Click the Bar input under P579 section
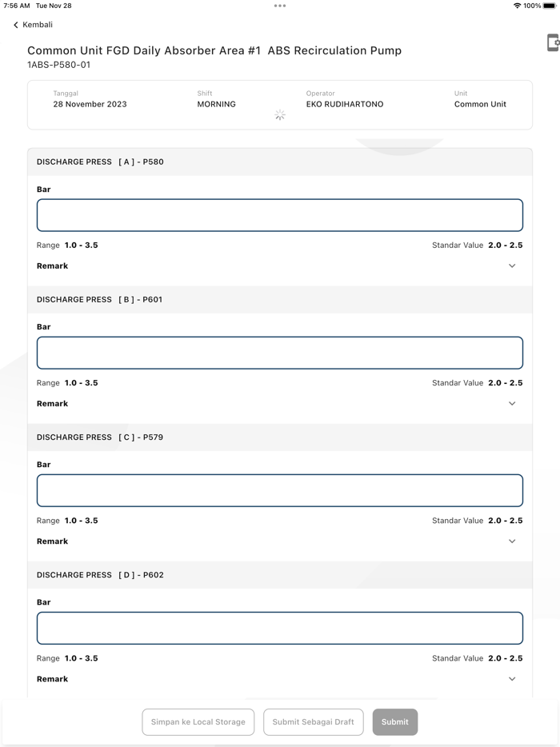This screenshot has width=560, height=747. coord(280,489)
